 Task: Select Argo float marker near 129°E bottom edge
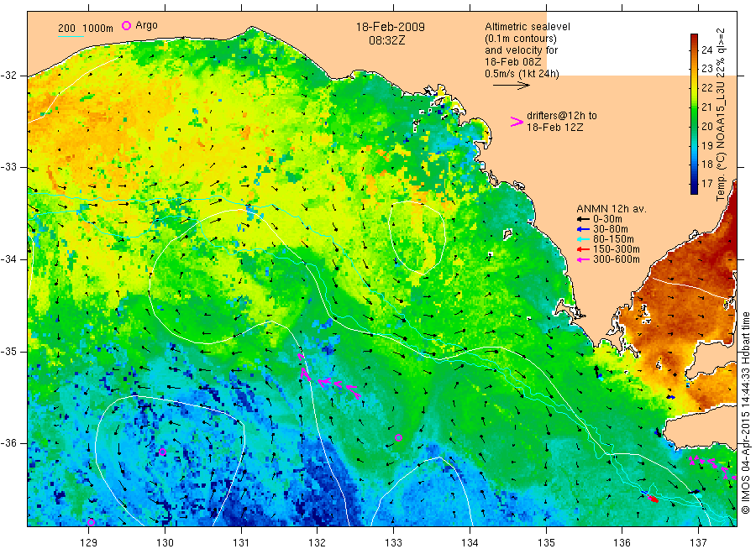91,522
